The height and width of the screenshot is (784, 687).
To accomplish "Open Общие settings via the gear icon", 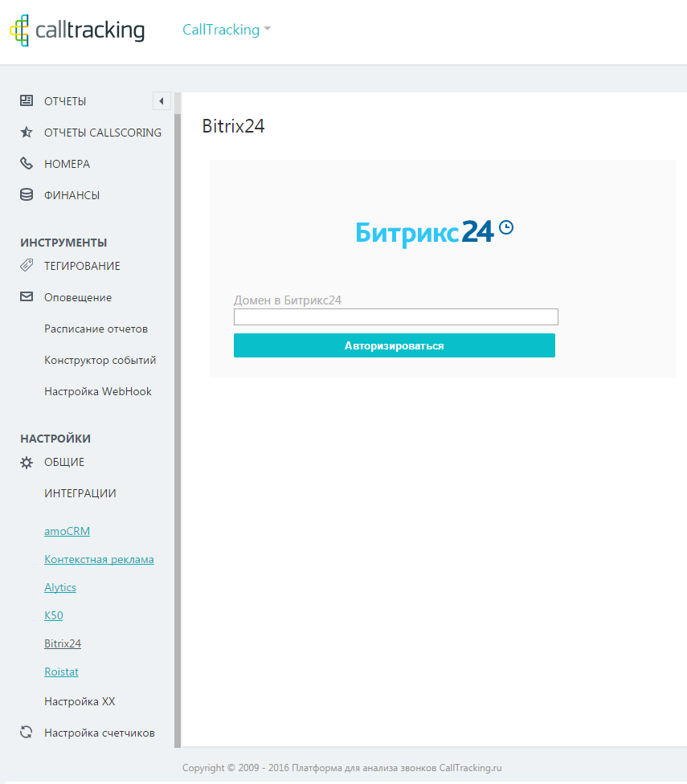I will point(25,462).
